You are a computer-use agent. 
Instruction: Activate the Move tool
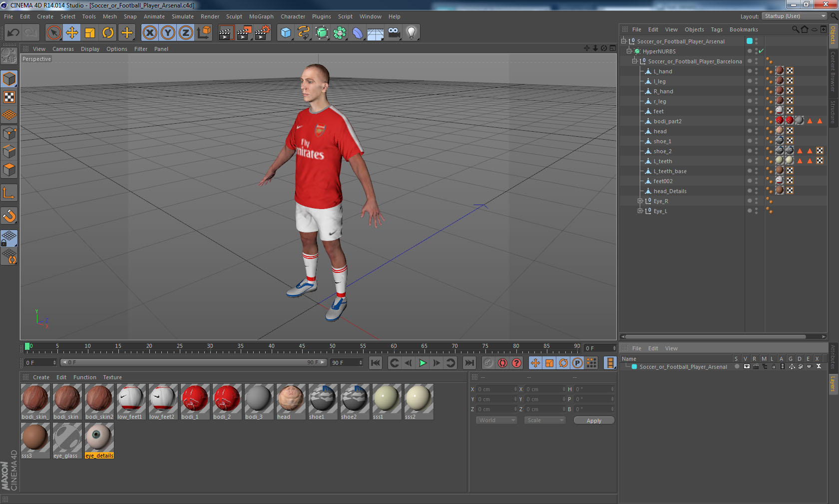(x=72, y=33)
